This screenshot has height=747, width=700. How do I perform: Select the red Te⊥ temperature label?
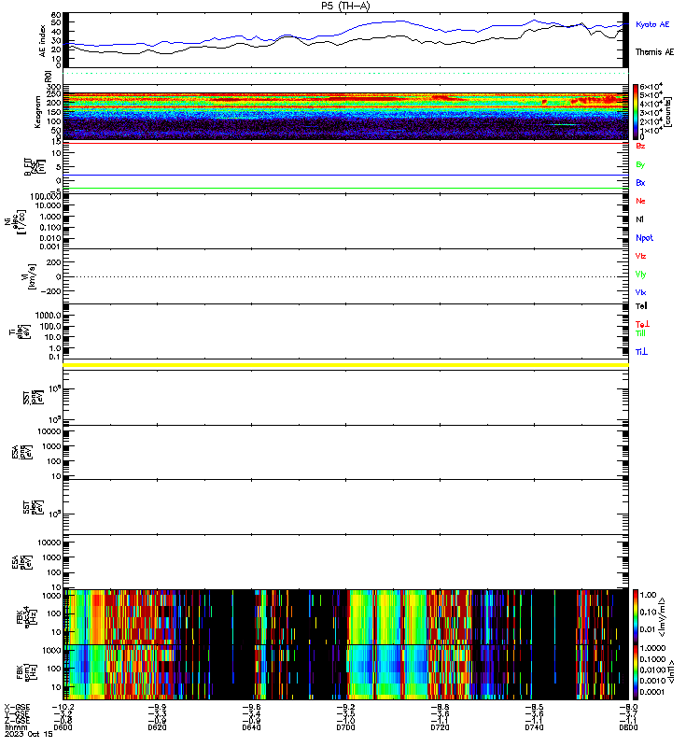(x=642, y=324)
